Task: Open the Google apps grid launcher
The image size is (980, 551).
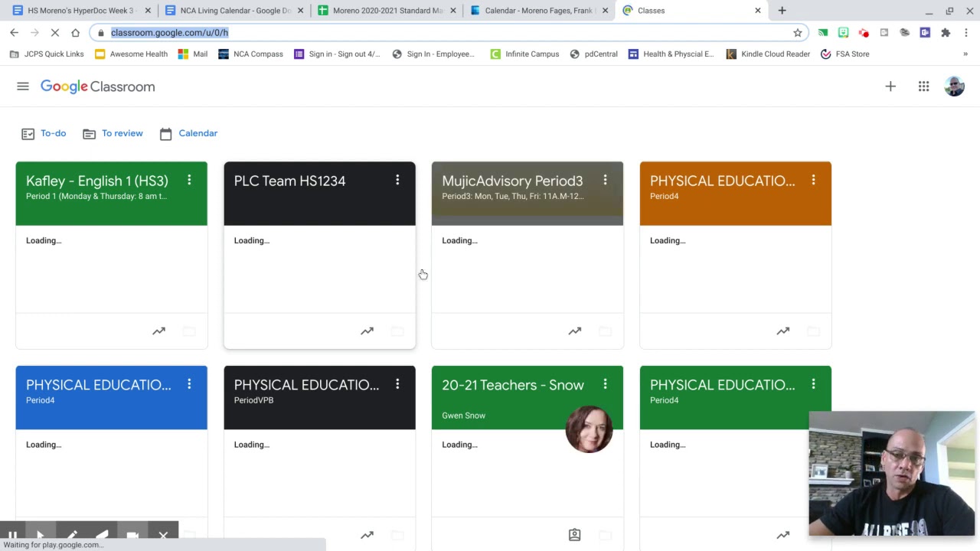Action: click(x=924, y=86)
